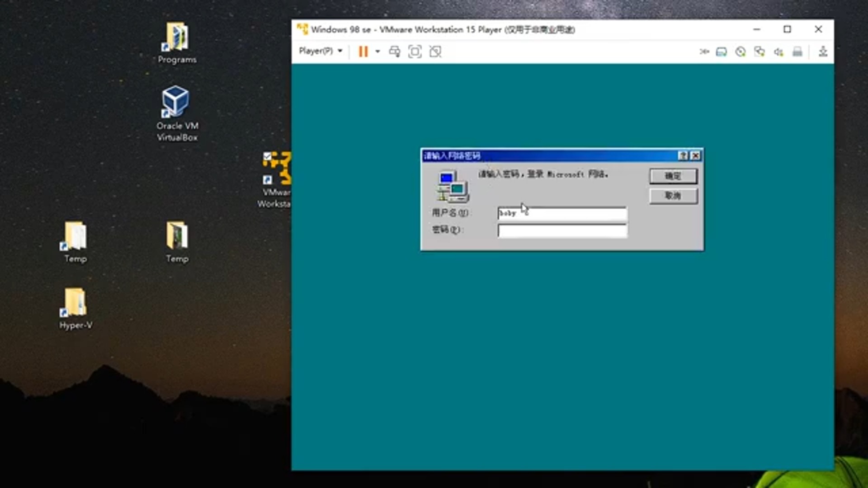868x488 pixels.
Task: Select the Hyper-V folder shortcut
Action: [75, 309]
